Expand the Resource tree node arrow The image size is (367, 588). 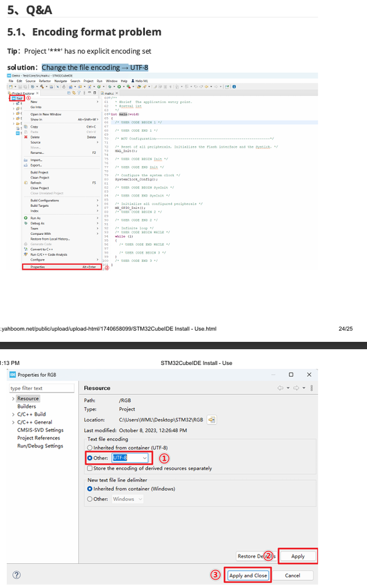pyautogui.click(x=13, y=398)
